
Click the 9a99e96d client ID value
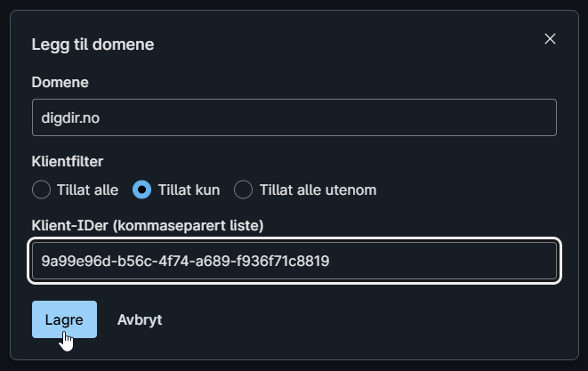[186, 261]
